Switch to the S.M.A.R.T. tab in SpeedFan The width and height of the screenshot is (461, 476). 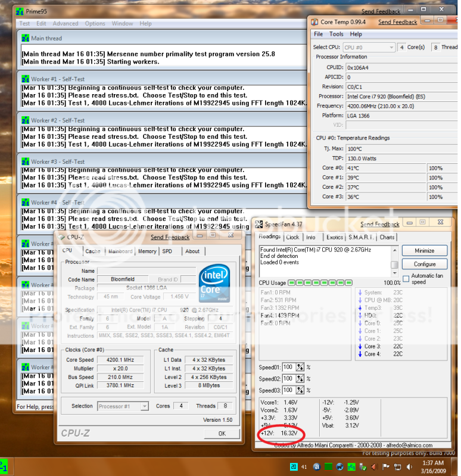(362, 237)
